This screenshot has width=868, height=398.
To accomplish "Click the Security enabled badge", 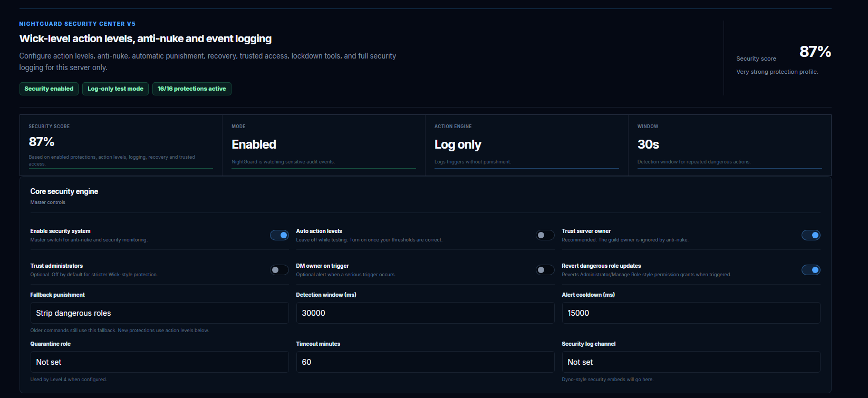I will 49,89.
